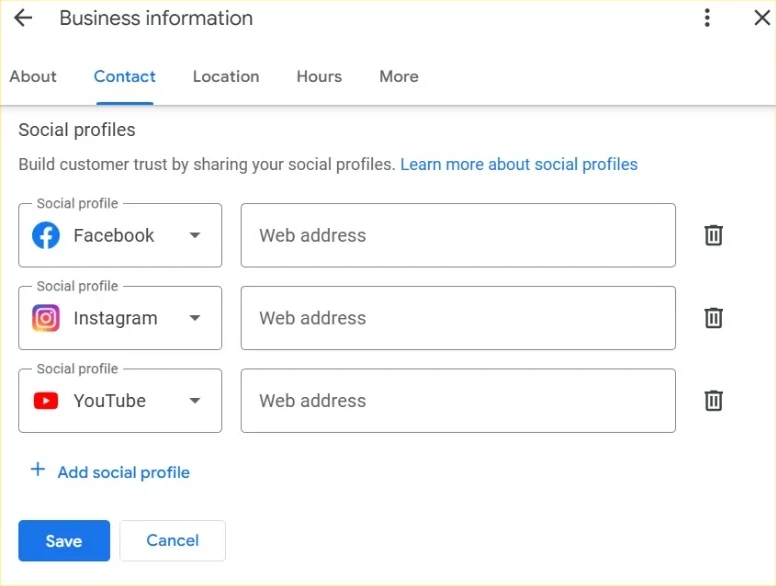Viewport: 776px width, 586px height.
Task: Delete the YouTube social profile row
Action: point(713,400)
